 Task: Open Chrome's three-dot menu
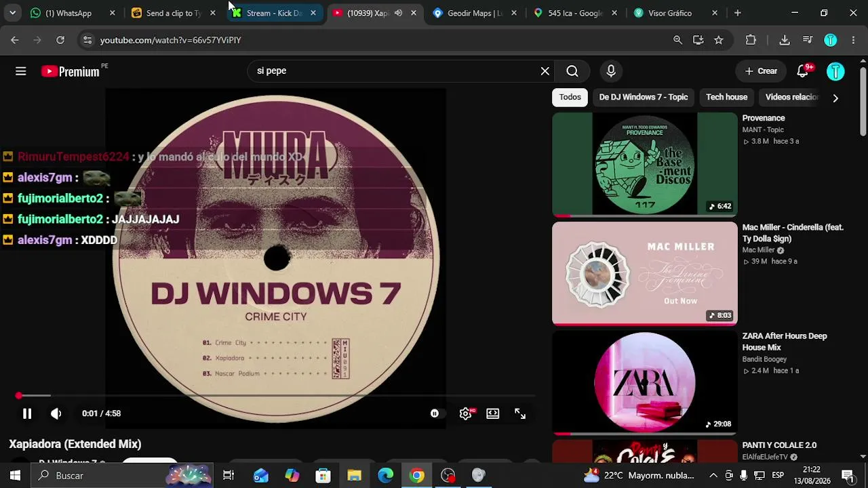853,40
